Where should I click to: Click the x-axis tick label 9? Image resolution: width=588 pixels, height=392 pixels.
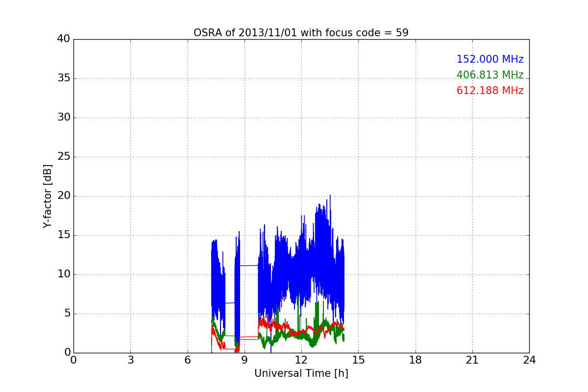pos(245,360)
